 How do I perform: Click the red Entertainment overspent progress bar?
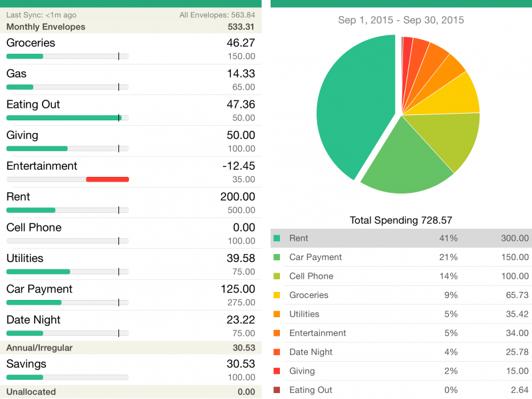click(107, 180)
